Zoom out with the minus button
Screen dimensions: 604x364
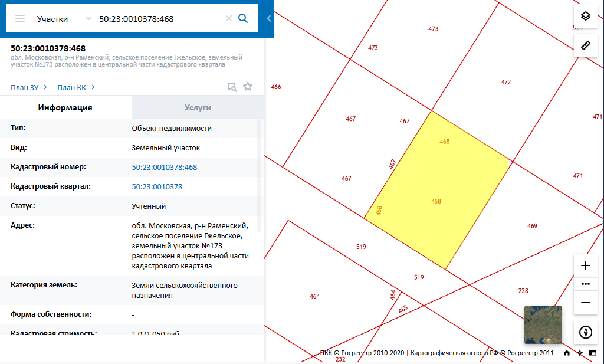(x=586, y=303)
